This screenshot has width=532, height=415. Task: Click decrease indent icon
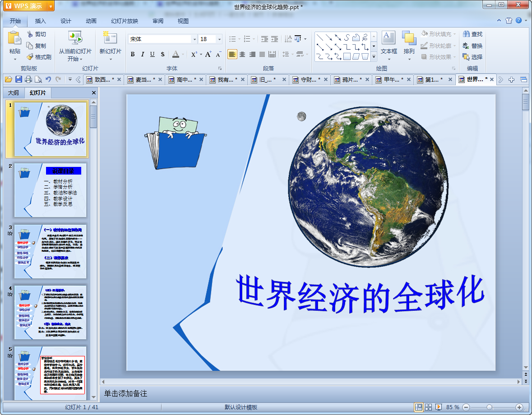(x=264, y=39)
